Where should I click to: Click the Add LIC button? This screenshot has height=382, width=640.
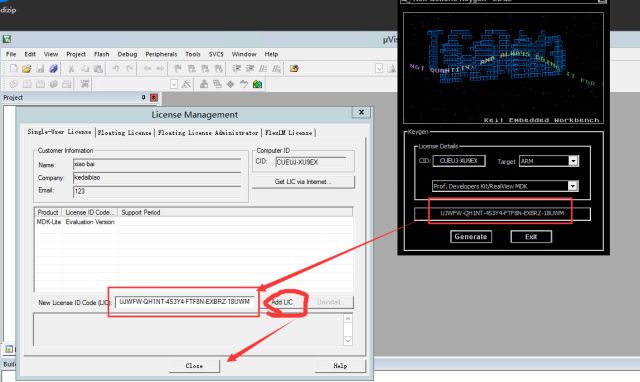pos(282,302)
